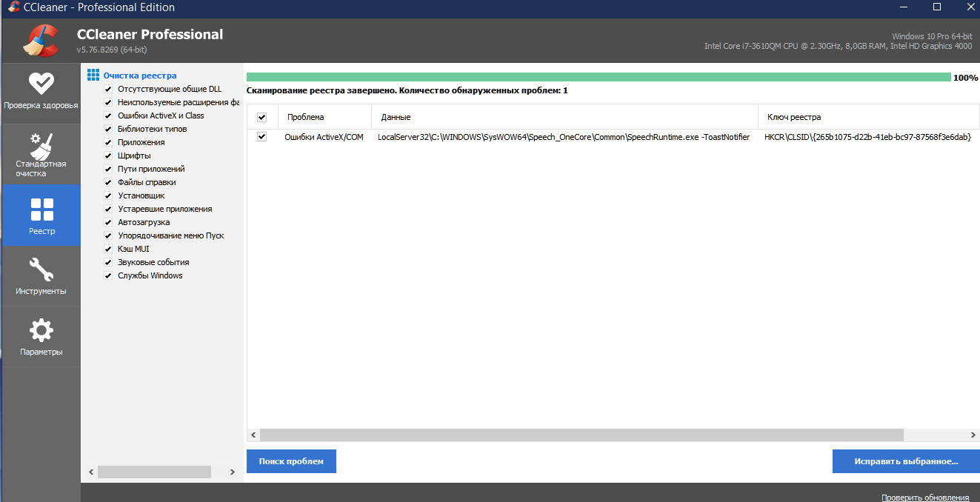Uncheck Неиспользуемые расширения файлов option
The width and height of the screenshot is (980, 502).
pyautogui.click(x=108, y=102)
